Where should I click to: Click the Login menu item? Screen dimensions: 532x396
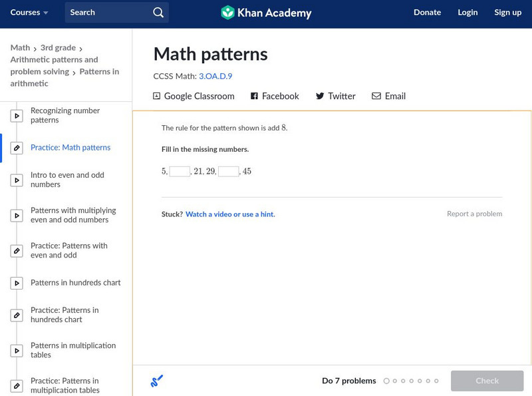(x=467, y=13)
